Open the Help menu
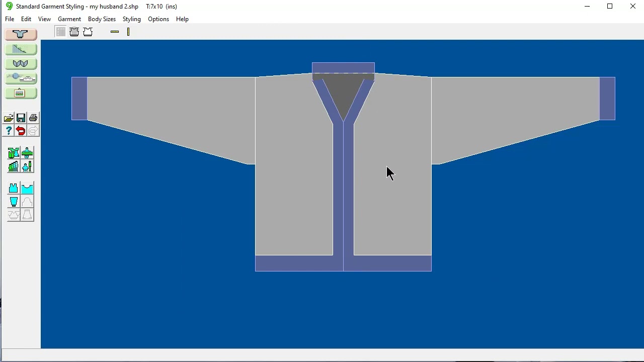The height and width of the screenshot is (362, 644). tap(182, 19)
